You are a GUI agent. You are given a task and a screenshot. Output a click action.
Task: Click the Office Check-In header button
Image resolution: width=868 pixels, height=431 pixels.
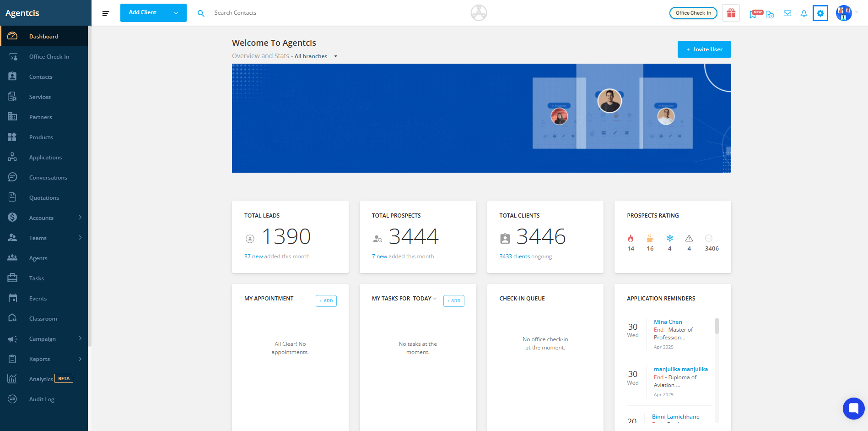coord(693,13)
